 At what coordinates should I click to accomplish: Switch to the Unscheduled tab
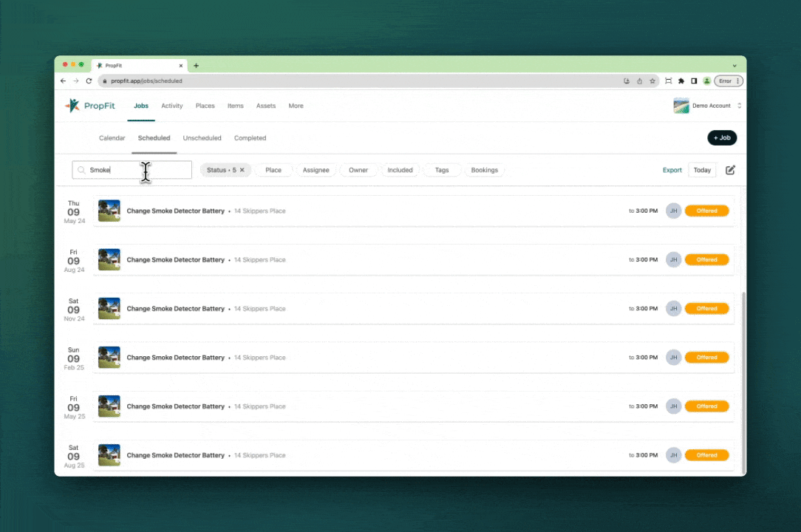tap(202, 138)
